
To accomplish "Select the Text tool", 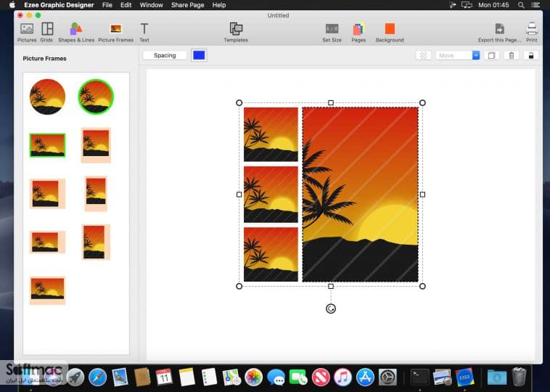I will (144, 33).
